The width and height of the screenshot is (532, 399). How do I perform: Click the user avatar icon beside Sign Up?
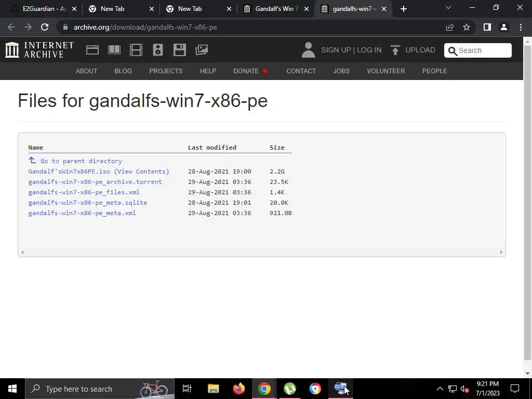tap(308, 50)
